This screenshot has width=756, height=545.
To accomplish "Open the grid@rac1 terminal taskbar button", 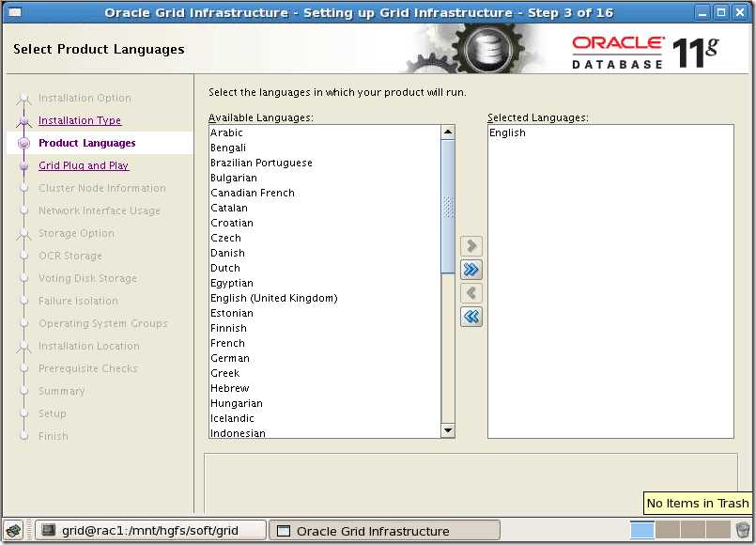I will click(x=150, y=531).
